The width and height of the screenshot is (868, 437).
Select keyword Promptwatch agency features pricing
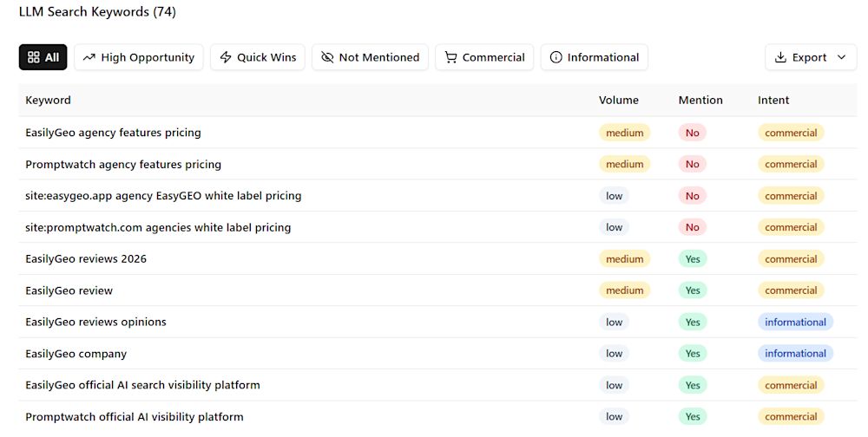123,164
